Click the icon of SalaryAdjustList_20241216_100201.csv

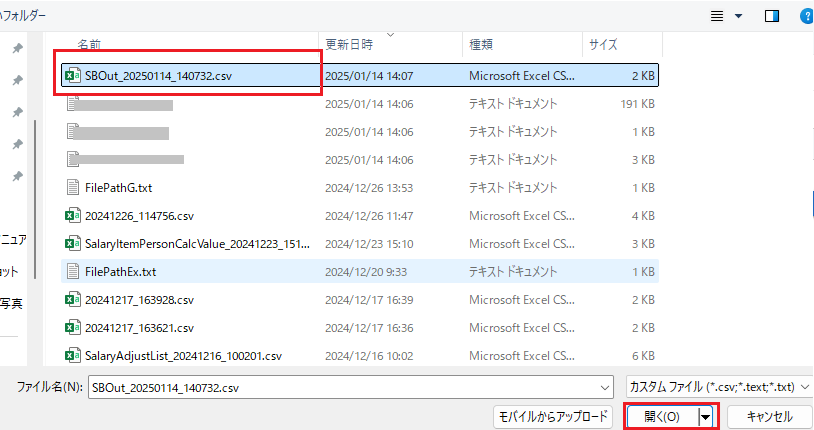pos(72,355)
